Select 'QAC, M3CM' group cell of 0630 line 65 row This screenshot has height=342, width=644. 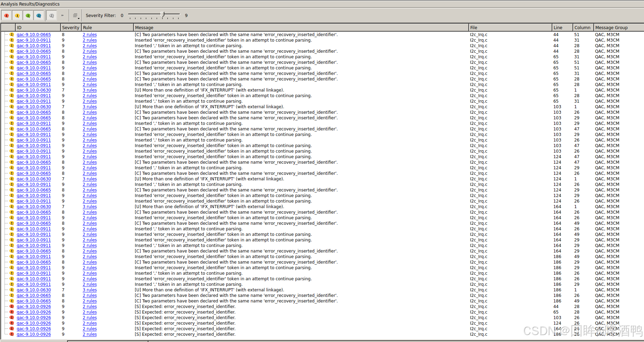click(x=607, y=90)
